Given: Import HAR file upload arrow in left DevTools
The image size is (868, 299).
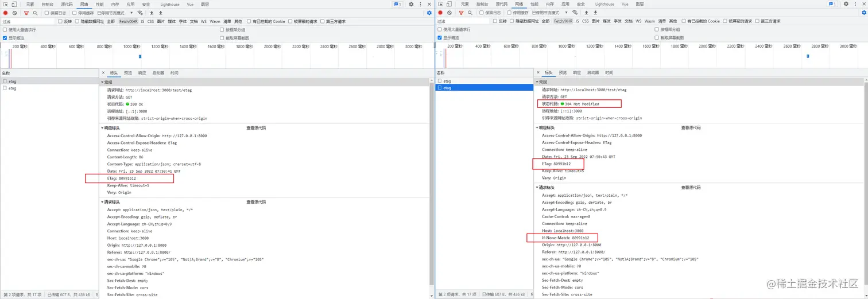Looking at the screenshot, I should [152, 13].
